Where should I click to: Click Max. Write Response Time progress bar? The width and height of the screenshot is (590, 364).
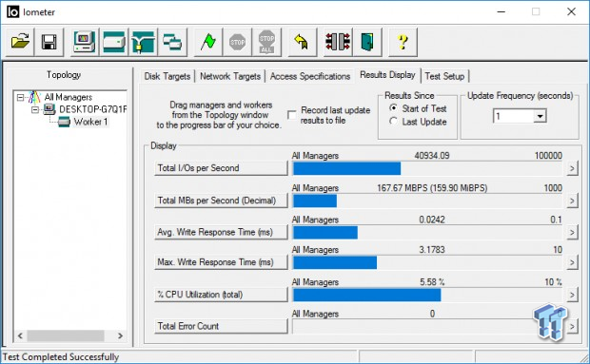(427, 262)
